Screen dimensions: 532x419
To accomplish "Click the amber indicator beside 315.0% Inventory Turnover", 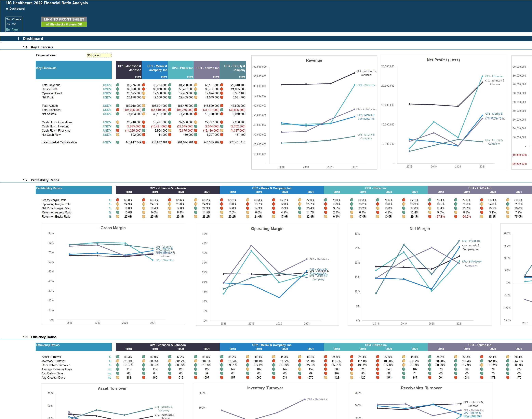I will (x=118, y=361).
